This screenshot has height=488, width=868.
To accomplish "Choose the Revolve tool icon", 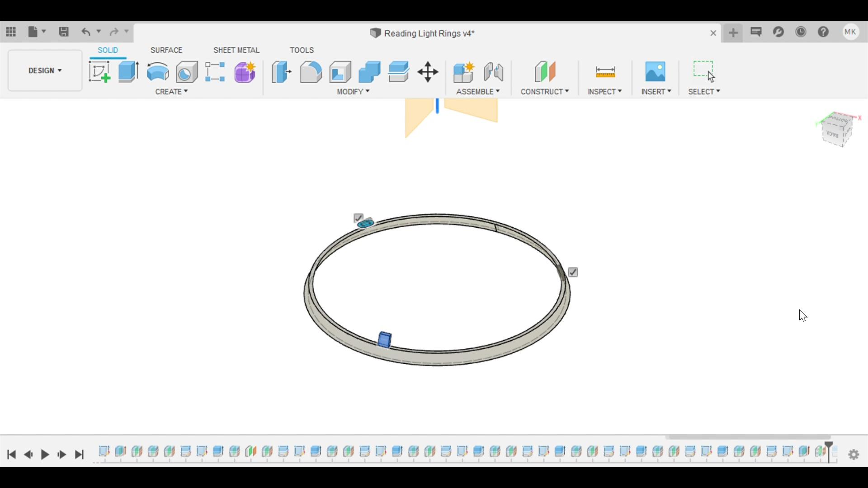I will pos(158,72).
